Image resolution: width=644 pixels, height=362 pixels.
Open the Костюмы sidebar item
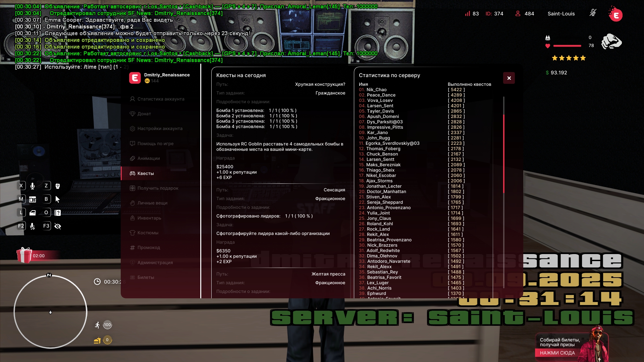148,233
